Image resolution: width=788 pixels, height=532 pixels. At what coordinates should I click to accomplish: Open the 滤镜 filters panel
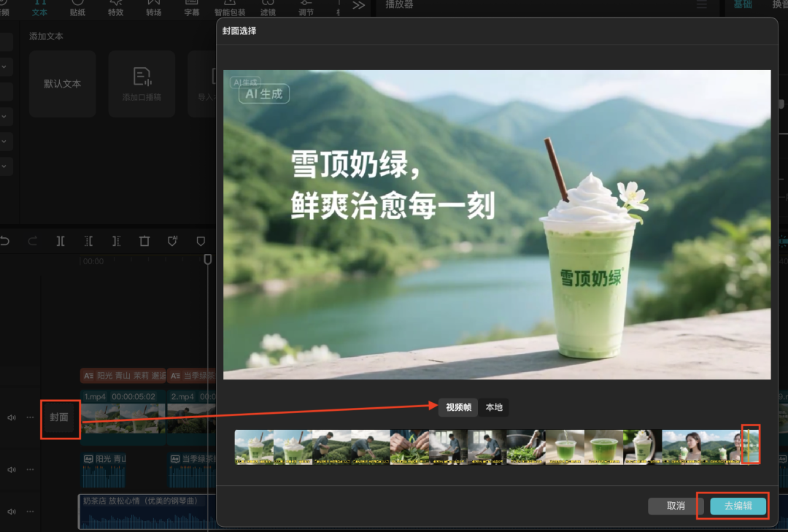tap(268, 7)
